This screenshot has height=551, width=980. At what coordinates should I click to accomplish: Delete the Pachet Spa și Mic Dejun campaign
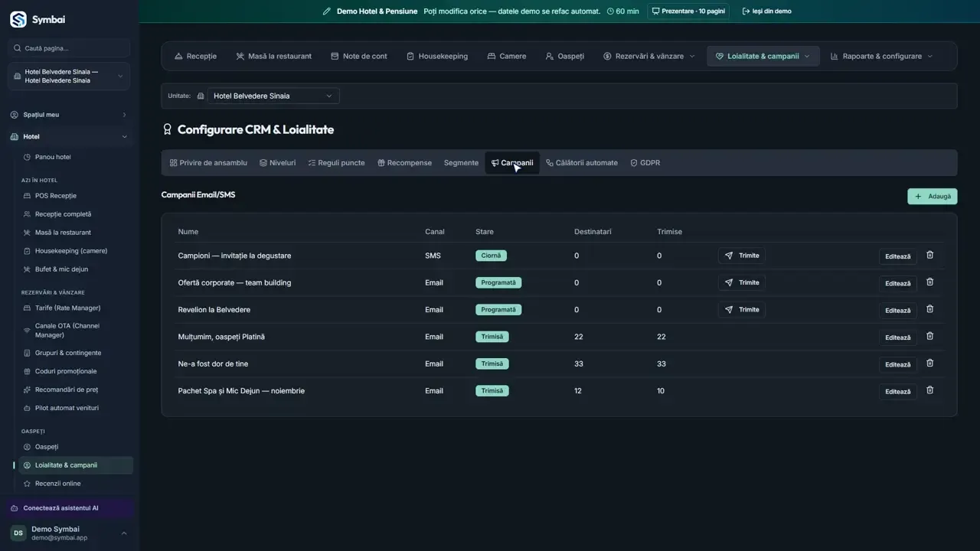929,390
